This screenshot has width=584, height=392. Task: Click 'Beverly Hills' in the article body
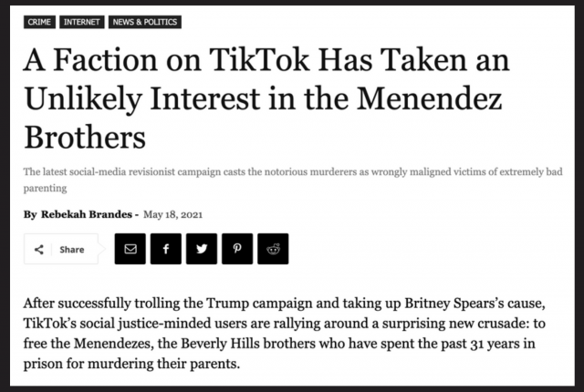click(220, 343)
